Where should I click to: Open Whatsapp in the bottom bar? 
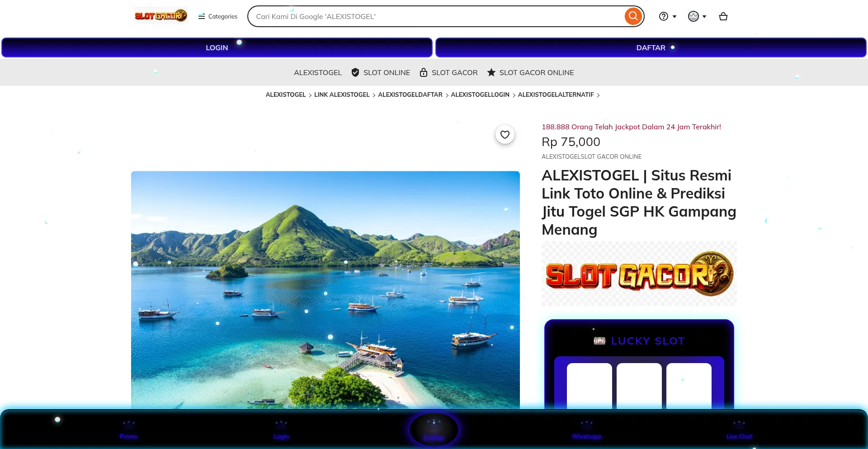[x=586, y=430]
